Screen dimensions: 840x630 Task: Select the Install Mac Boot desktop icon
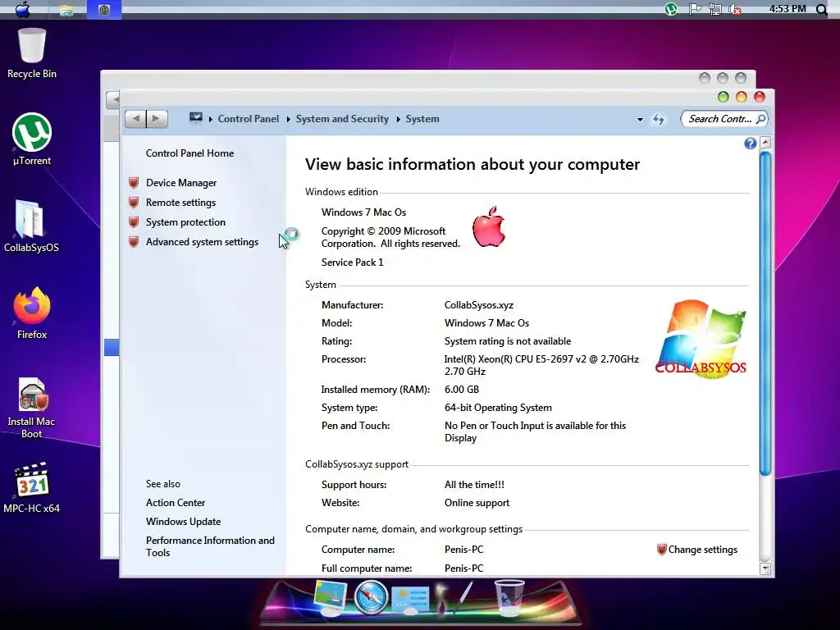(x=32, y=408)
